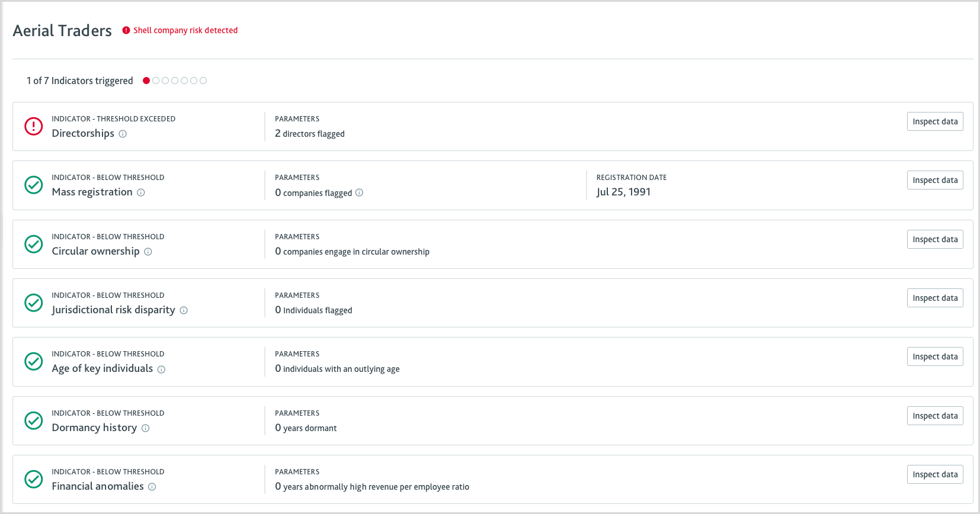Click the red threshold exceeded alert icon
The width and height of the screenshot is (980, 514).
34,126
